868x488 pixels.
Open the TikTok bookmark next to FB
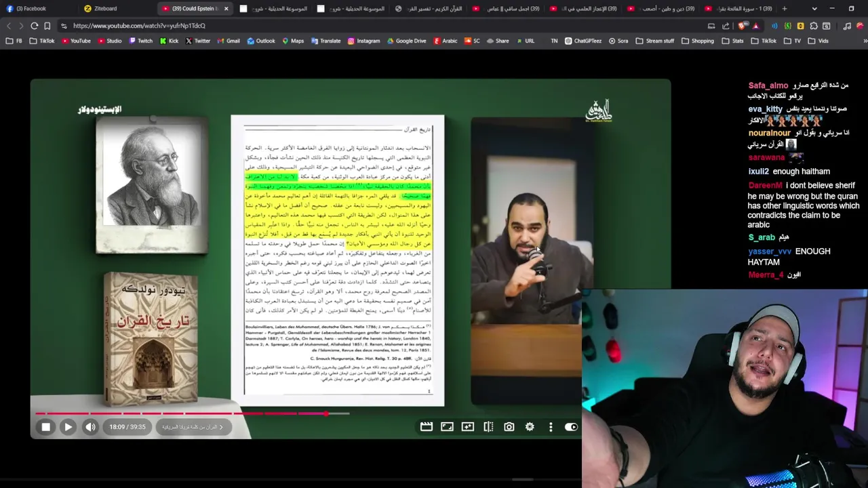tap(42, 41)
